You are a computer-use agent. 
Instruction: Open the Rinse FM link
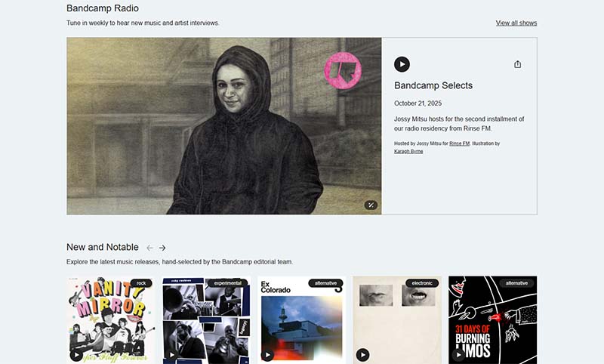(459, 143)
